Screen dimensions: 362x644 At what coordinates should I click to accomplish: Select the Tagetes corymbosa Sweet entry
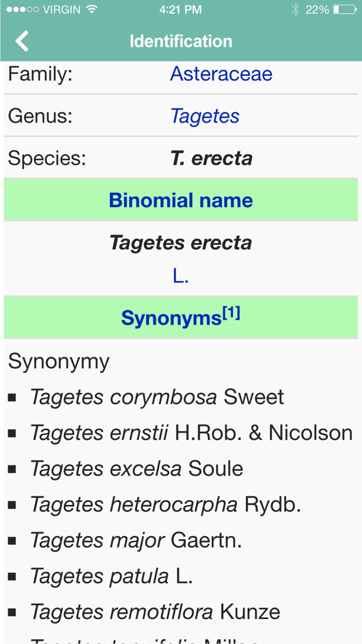pos(157,397)
